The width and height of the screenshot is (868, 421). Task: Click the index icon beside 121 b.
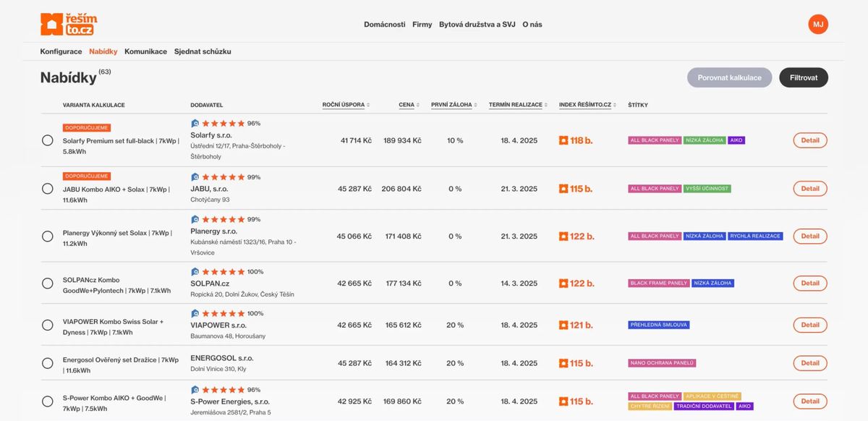[x=563, y=326]
